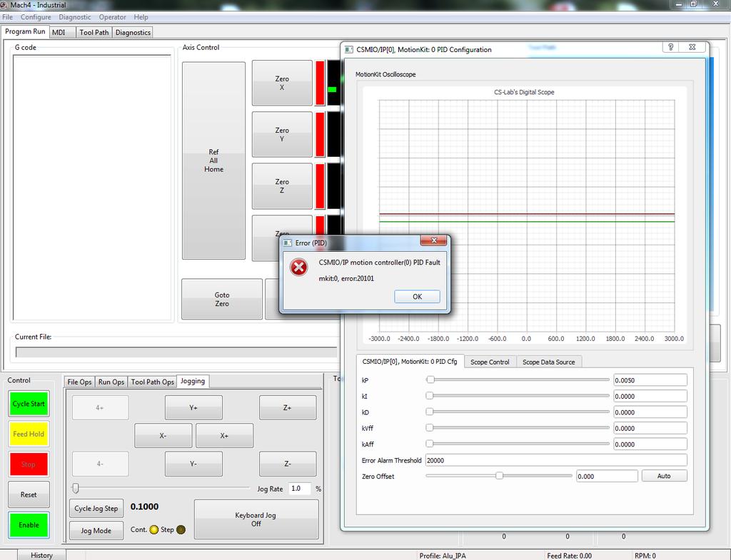Image resolution: width=731 pixels, height=560 pixels.
Task: Open the File menu
Action: 7,17
